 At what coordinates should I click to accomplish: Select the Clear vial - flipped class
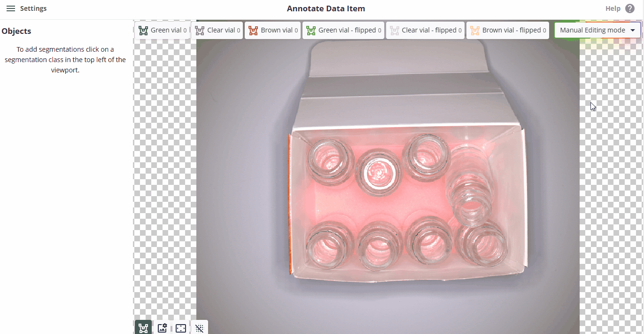point(425,30)
